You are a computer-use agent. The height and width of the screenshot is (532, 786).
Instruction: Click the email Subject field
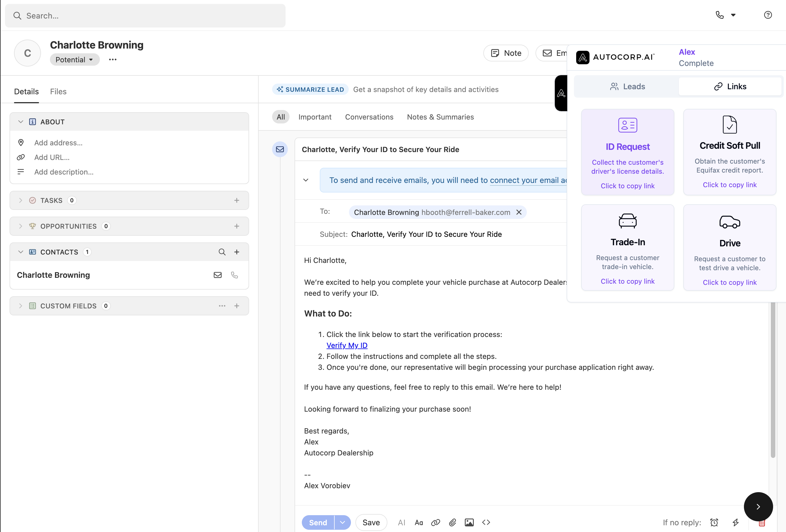point(426,234)
